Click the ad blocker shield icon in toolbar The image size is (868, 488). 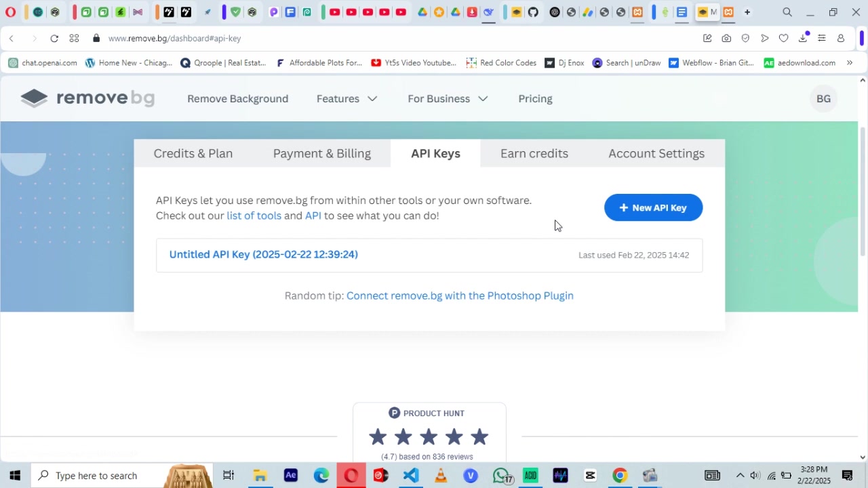745,39
